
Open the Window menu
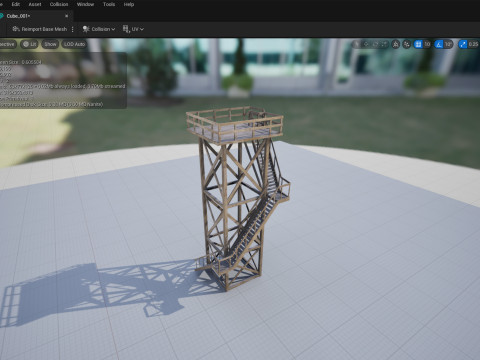(85, 4)
